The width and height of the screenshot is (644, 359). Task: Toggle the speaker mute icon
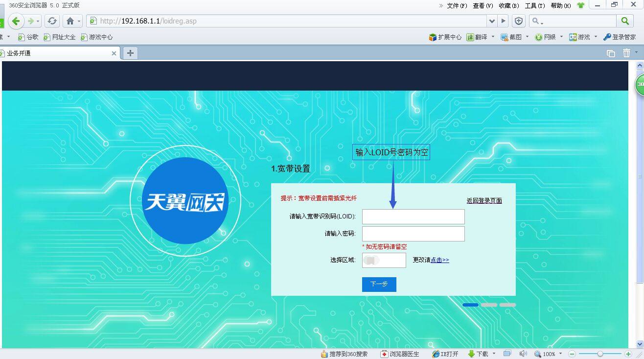(523, 353)
